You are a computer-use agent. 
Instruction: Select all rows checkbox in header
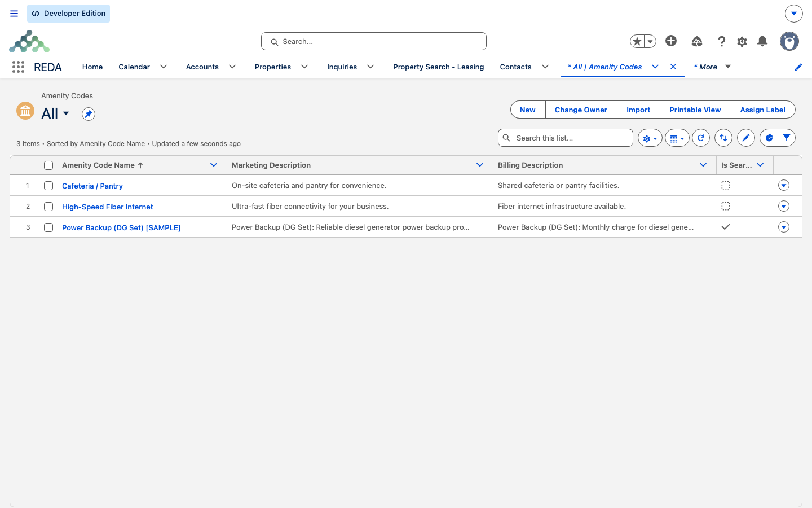[48, 165]
